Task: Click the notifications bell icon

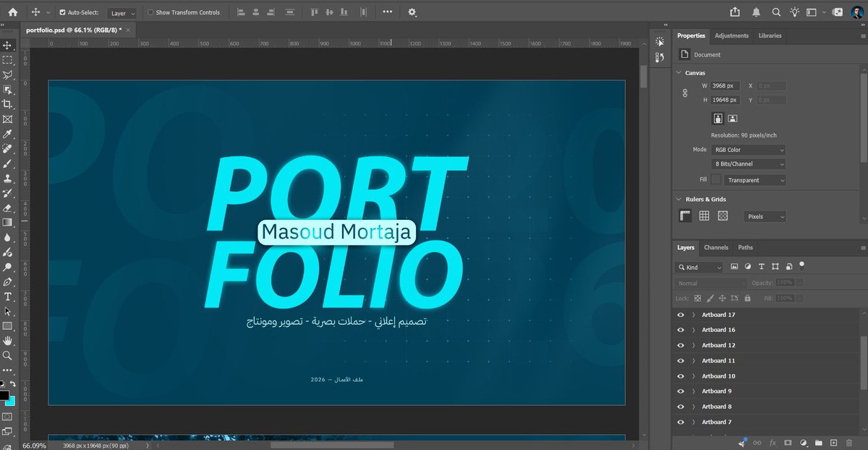Action: click(x=757, y=12)
